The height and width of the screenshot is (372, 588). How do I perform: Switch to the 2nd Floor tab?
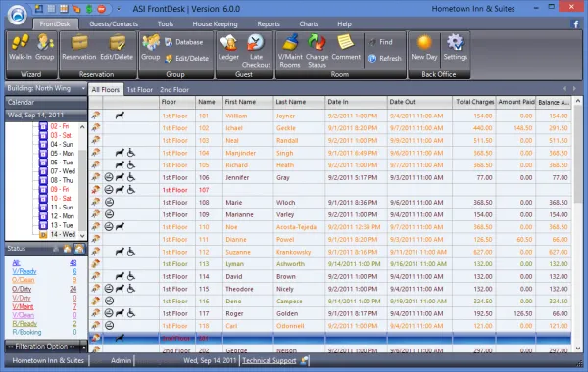(x=174, y=89)
